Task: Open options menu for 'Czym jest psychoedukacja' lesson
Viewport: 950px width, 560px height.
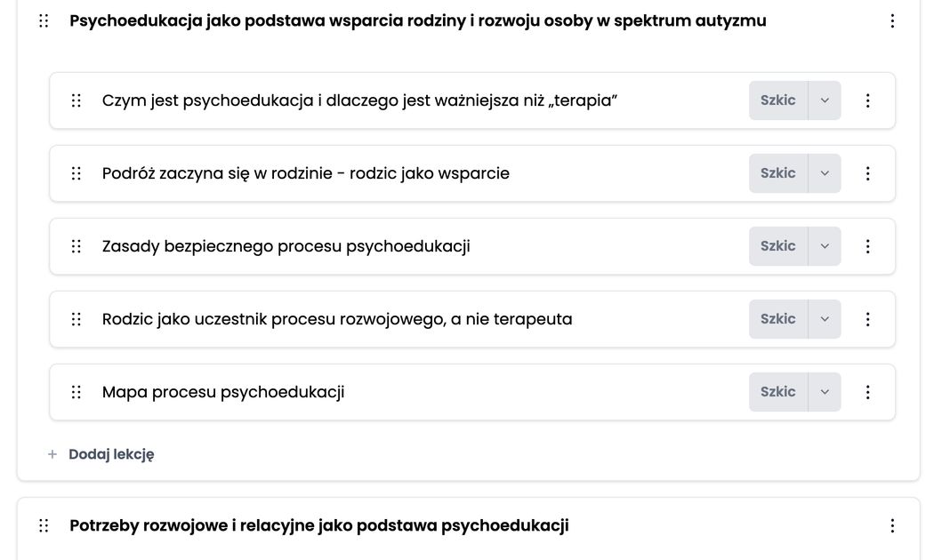Action: point(867,100)
